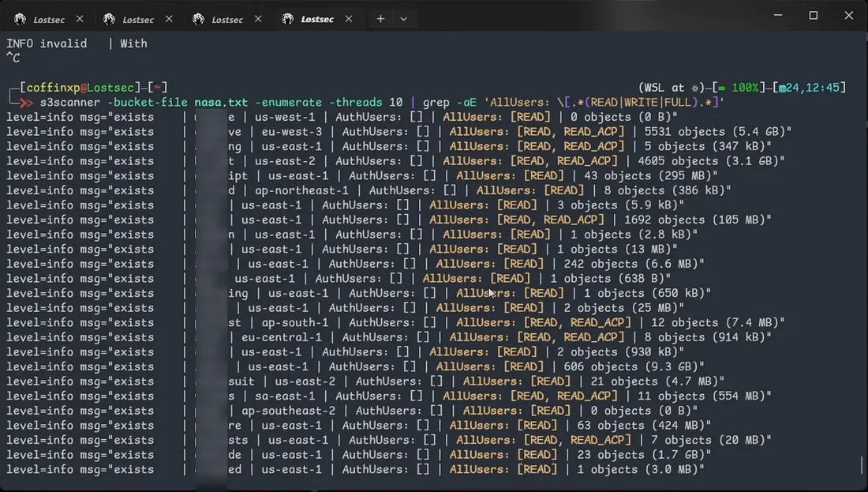Click the 'ap-south-1' region text
The image size is (868, 492).
click(x=295, y=322)
